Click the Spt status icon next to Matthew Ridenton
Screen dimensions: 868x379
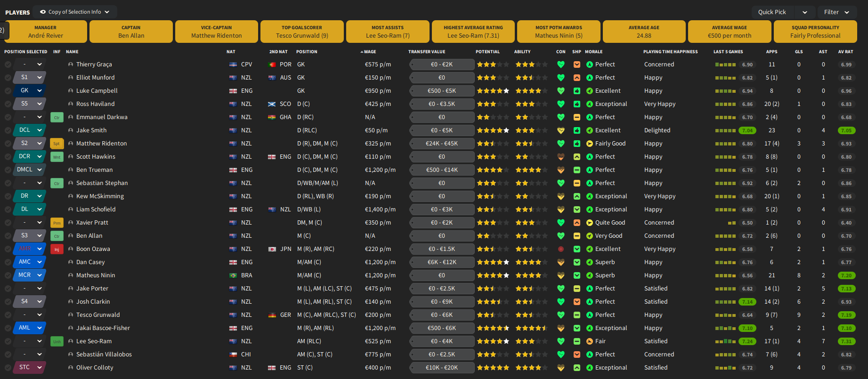(x=57, y=144)
